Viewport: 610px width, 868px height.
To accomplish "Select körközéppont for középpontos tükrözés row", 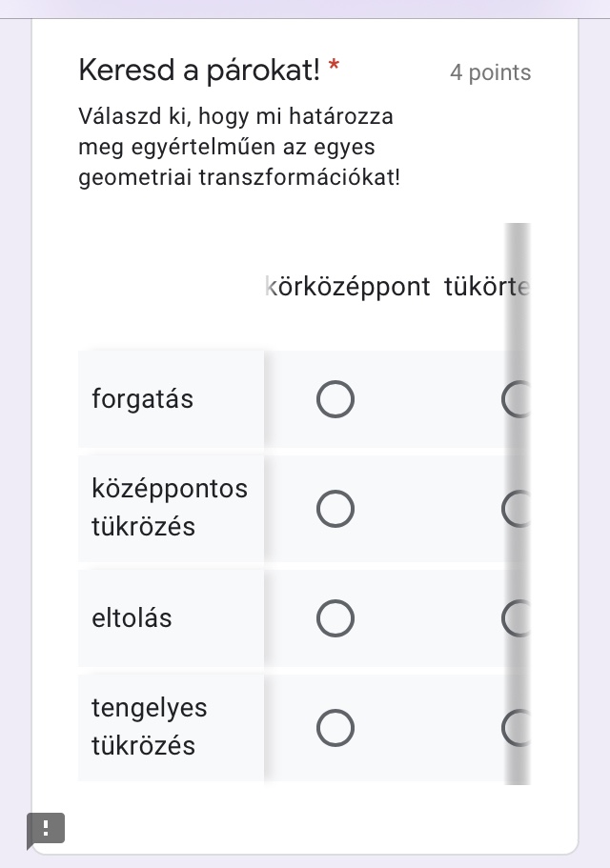I will click(335, 509).
